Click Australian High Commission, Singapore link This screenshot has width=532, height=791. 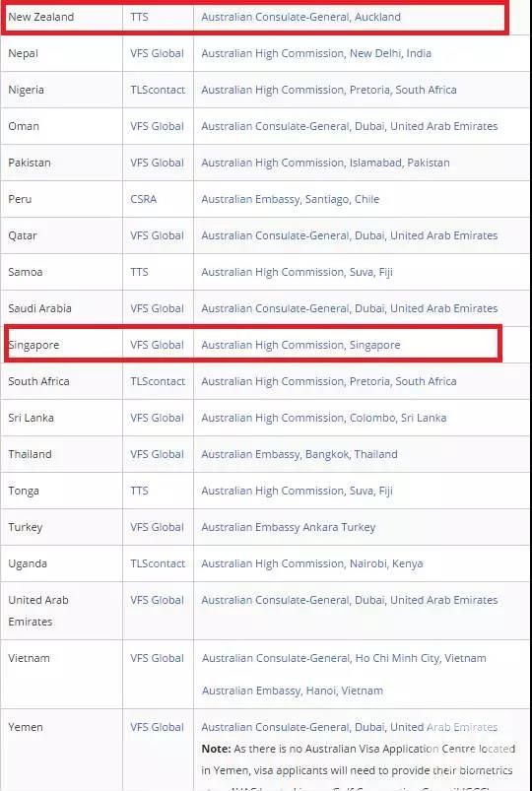click(x=300, y=345)
